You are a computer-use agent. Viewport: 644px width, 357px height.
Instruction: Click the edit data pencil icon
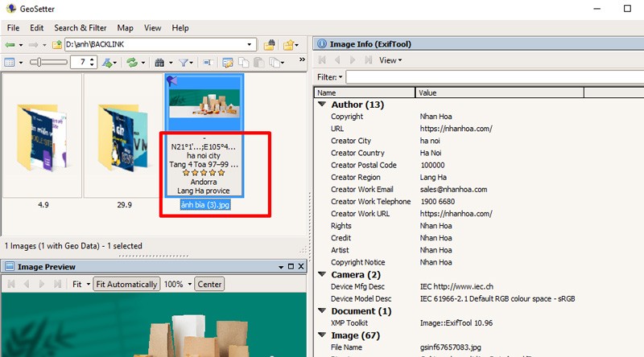point(228,62)
